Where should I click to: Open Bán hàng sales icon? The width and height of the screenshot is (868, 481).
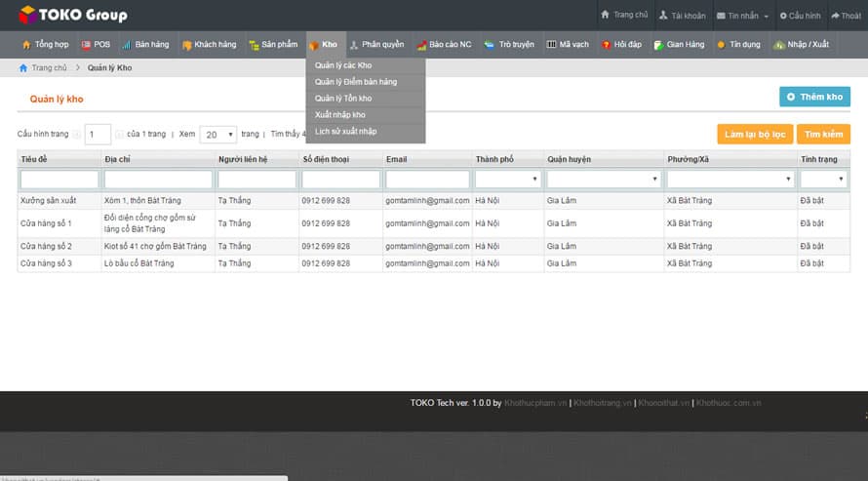[x=127, y=45]
